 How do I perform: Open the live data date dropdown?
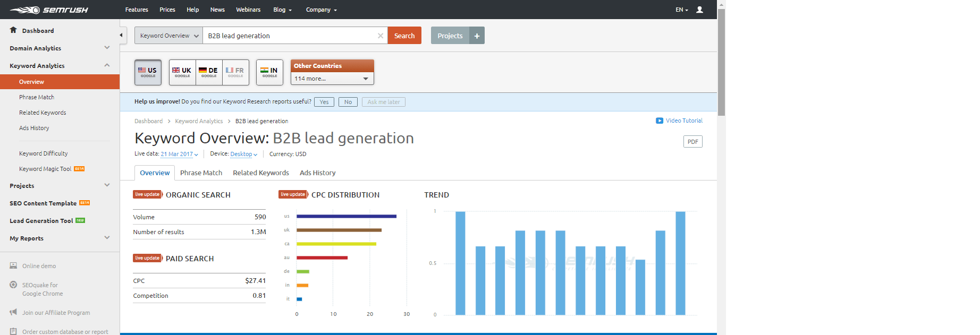click(179, 154)
